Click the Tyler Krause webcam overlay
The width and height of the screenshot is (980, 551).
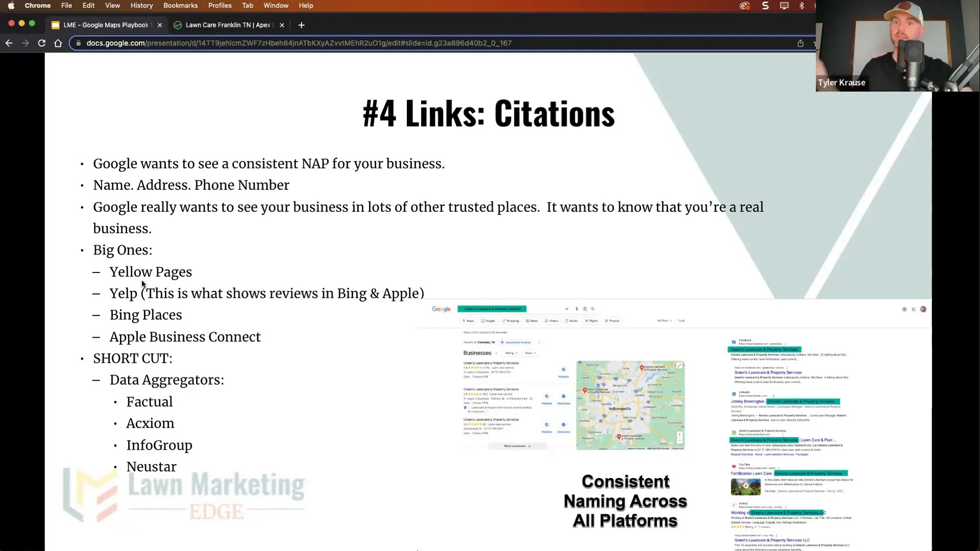point(897,46)
